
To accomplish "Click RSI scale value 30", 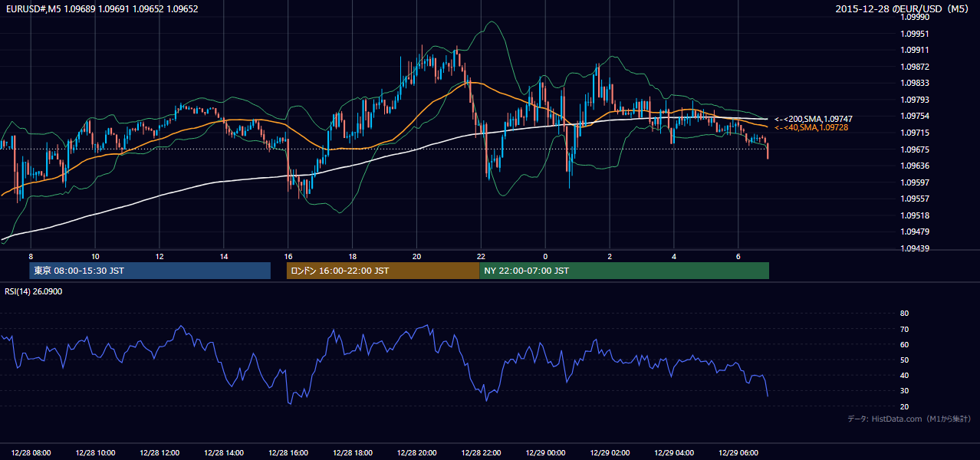I will pos(904,390).
